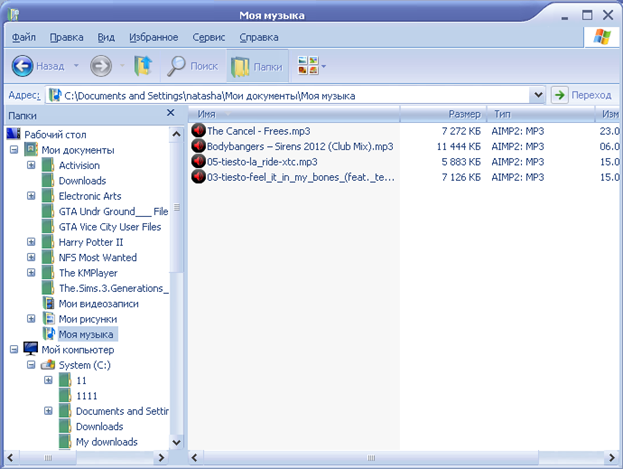Select Рабочий стол in folder tree

tap(55, 135)
